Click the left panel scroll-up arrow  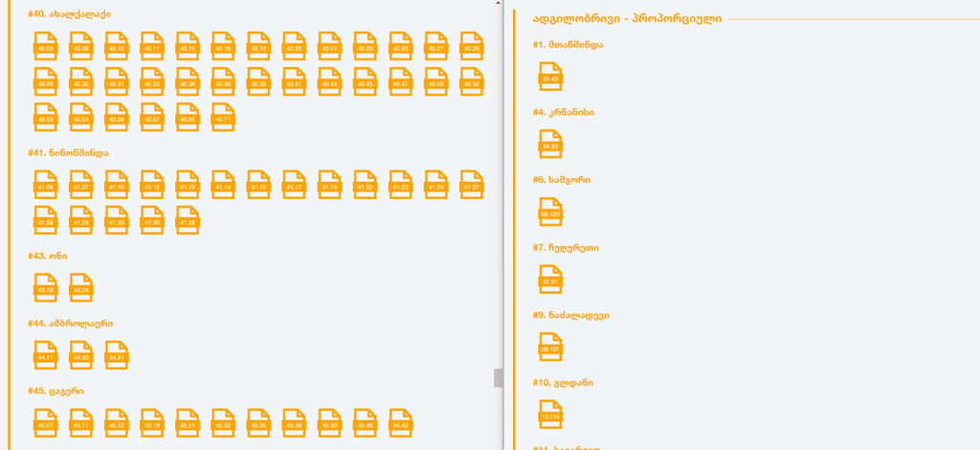[498, 3]
